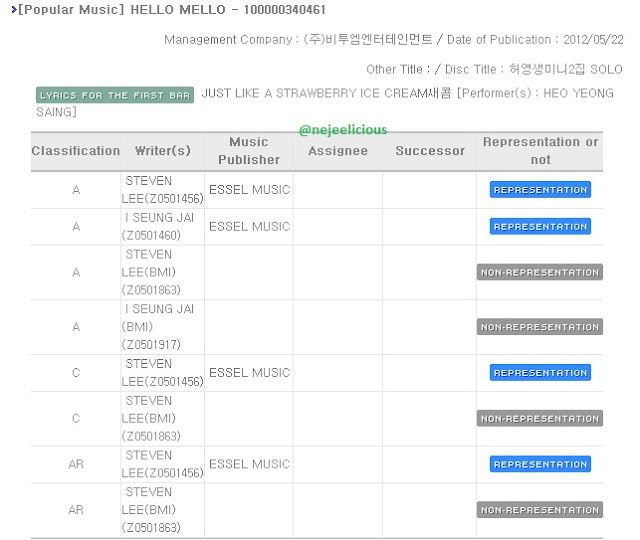Image resolution: width=640 pixels, height=540 pixels.
Task: Click 'Representation or not' column header
Action: 540,151
